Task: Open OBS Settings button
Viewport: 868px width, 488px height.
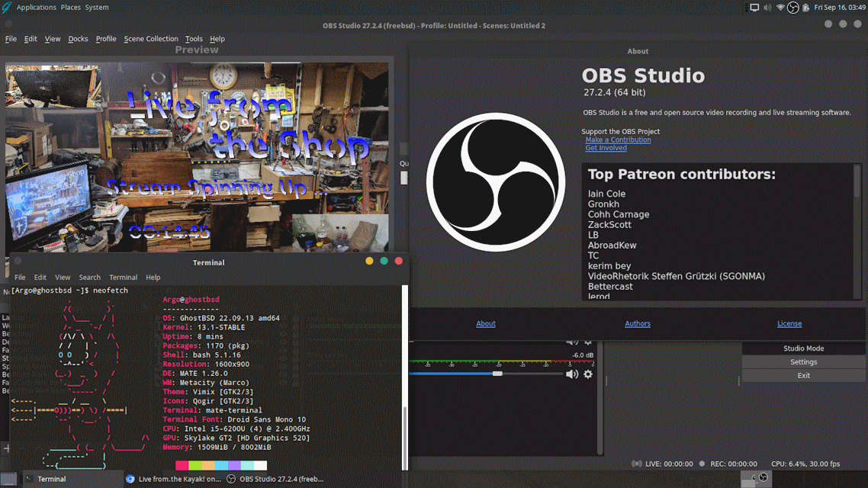Action: click(803, 362)
